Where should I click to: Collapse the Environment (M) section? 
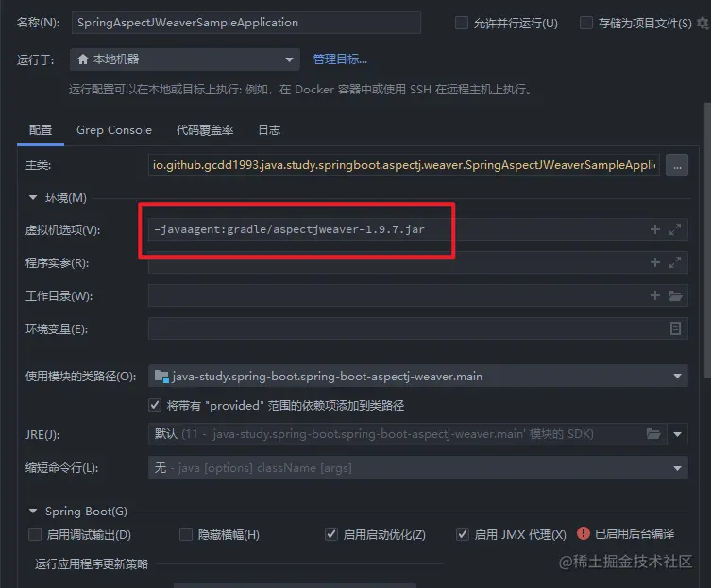point(33,197)
